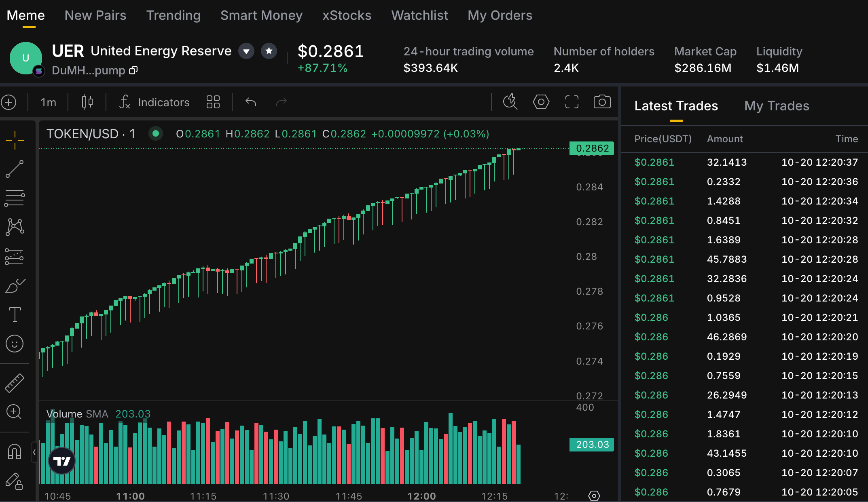
Task: Open the My Orders tab
Action: pos(500,15)
